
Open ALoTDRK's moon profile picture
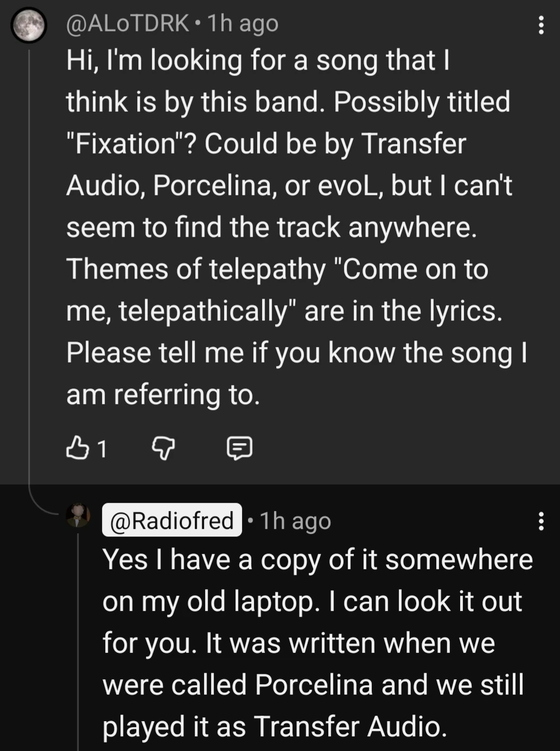(x=29, y=25)
